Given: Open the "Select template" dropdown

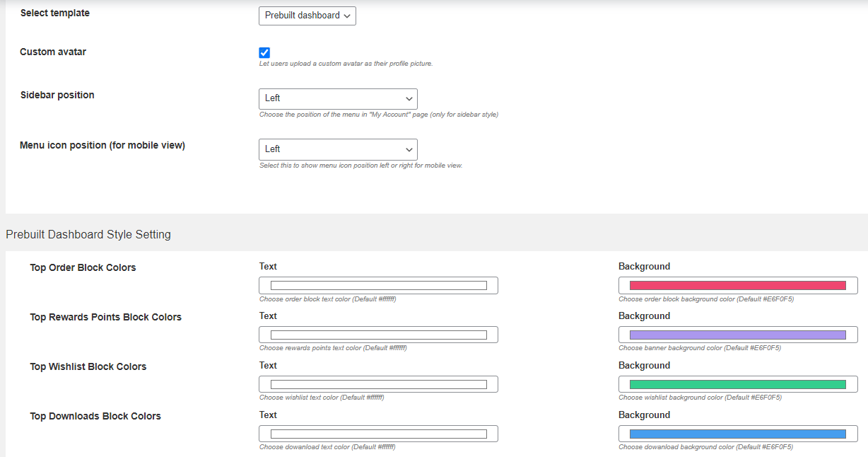Looking at the screenshot, I should coord(307,16).
